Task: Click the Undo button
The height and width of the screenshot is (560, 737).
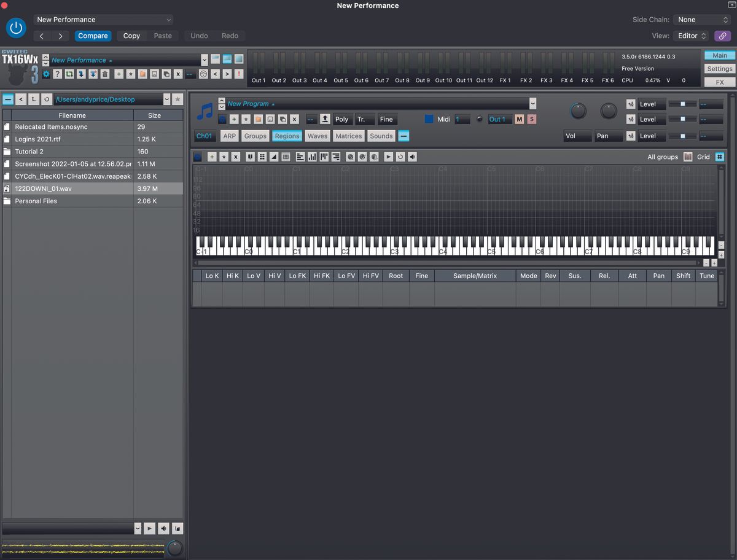Action: coord(198,36)
